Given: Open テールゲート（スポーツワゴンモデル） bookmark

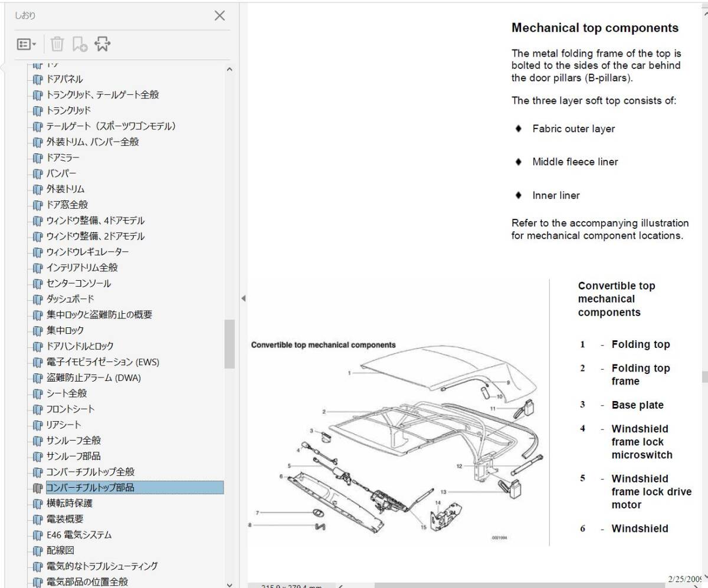Looking at the screenshot, I should tap(112, 126).
